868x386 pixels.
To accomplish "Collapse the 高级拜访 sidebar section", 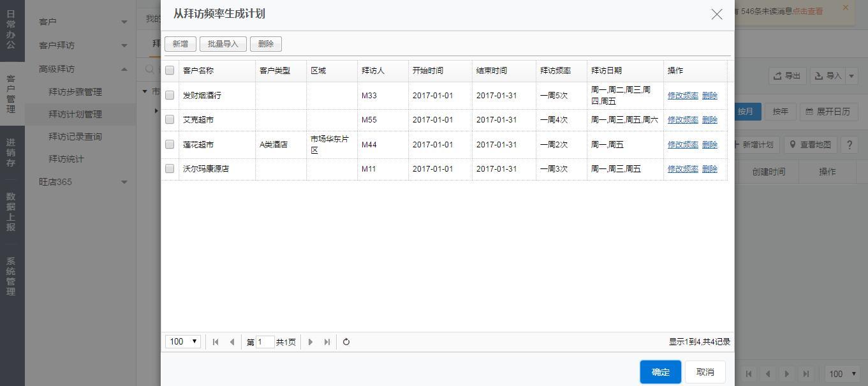I will 82,69.
